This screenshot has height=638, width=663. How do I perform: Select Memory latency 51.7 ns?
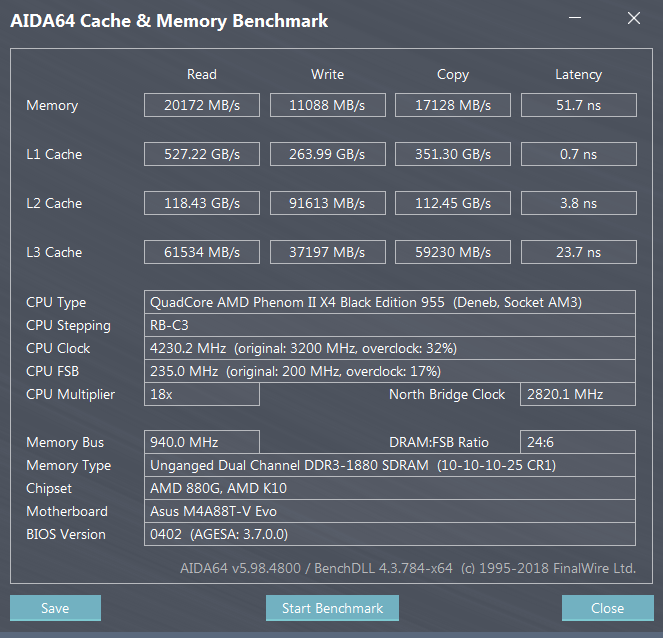[578, 105]
